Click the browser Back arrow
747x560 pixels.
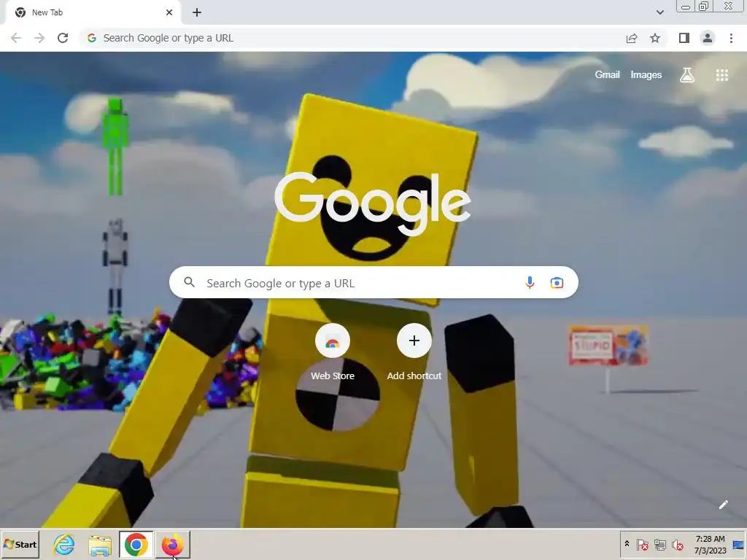click(x=16, y=38)
